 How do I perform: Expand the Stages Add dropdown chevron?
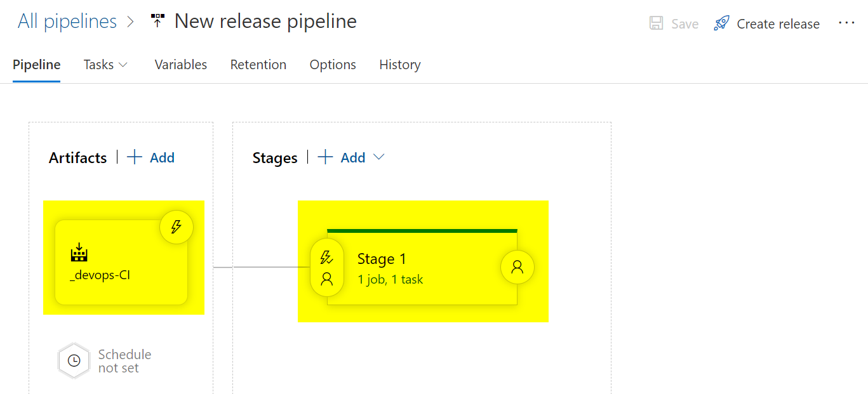pyautogui.click(x=378, y=157)
